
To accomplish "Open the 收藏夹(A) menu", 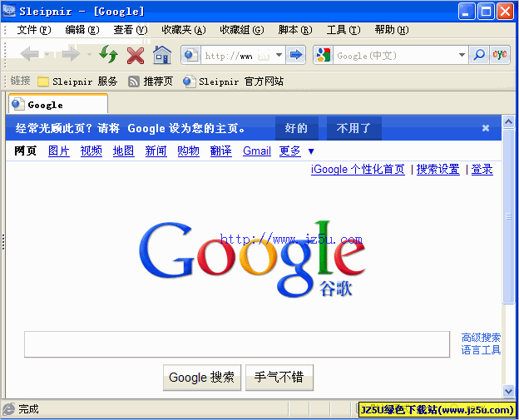I will tap(183, 30).
